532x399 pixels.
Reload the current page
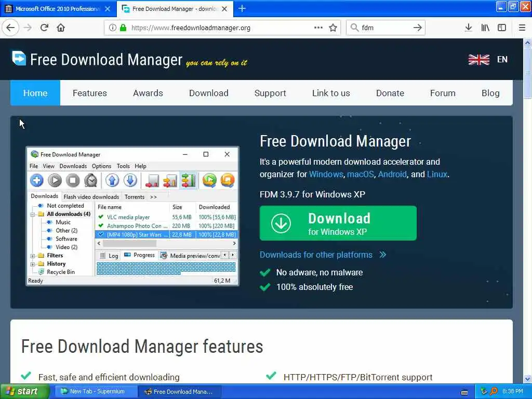[44, 28]
